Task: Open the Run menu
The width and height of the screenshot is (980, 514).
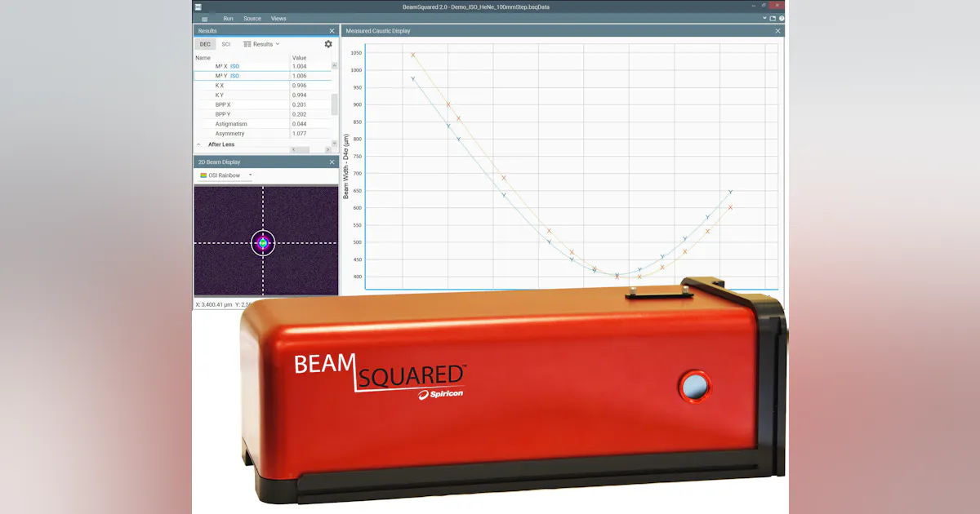Action: point(228,18)
